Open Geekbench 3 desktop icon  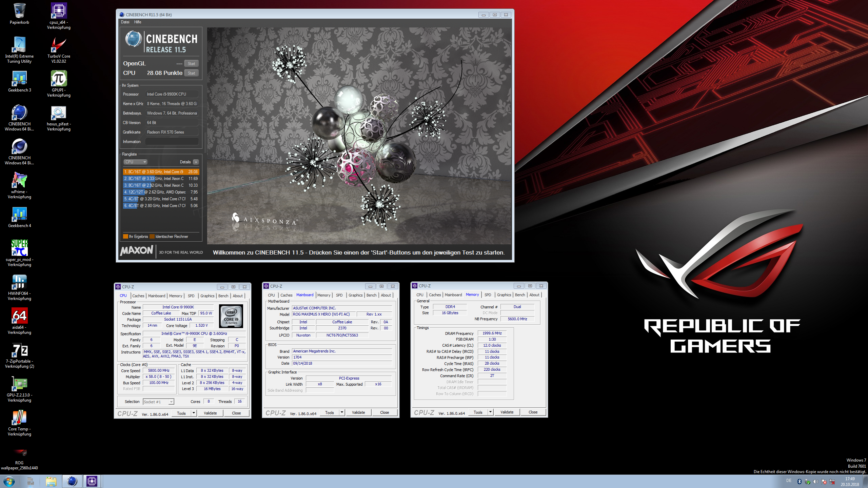tap(19, 81)
